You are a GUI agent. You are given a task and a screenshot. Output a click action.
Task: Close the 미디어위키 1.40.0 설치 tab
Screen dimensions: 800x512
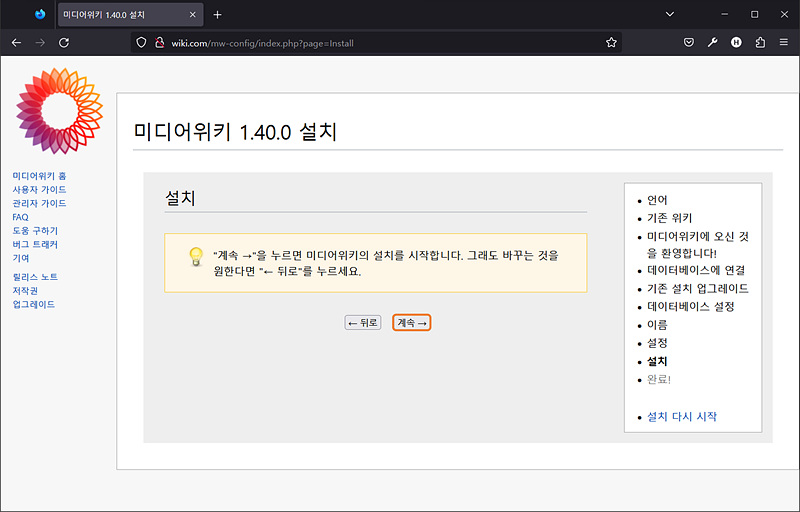pyautogui.click(x=192, y=15)
